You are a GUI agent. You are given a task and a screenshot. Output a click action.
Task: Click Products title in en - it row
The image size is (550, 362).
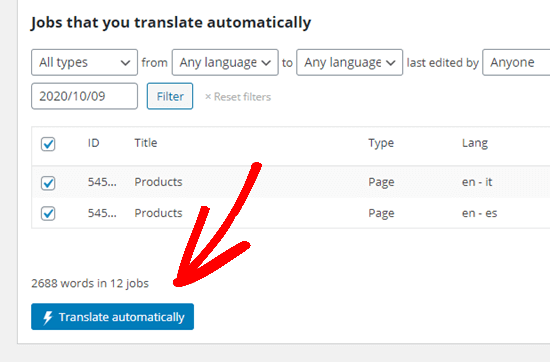coord(158,182)
